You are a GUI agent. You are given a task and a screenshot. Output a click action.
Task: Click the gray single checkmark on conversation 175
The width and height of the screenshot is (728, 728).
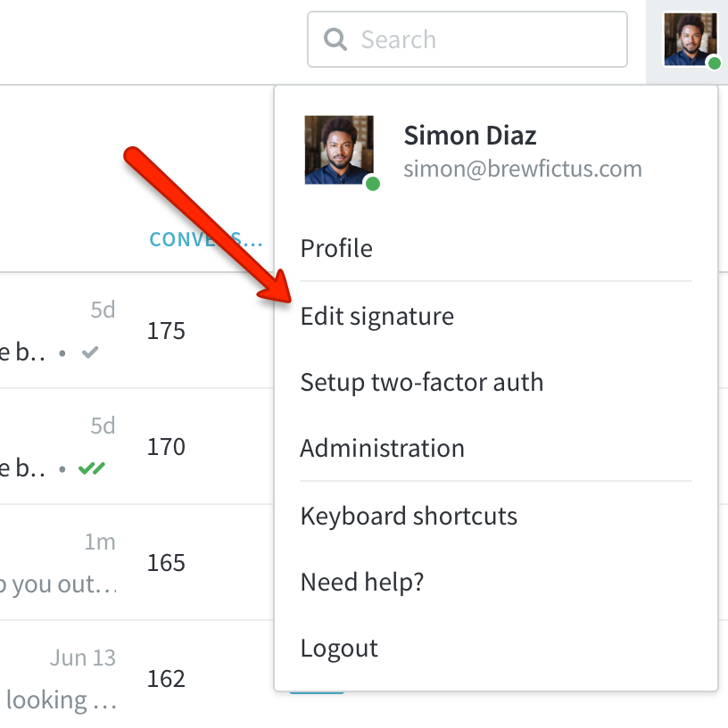pyautogui.click(x=90, y=352)
